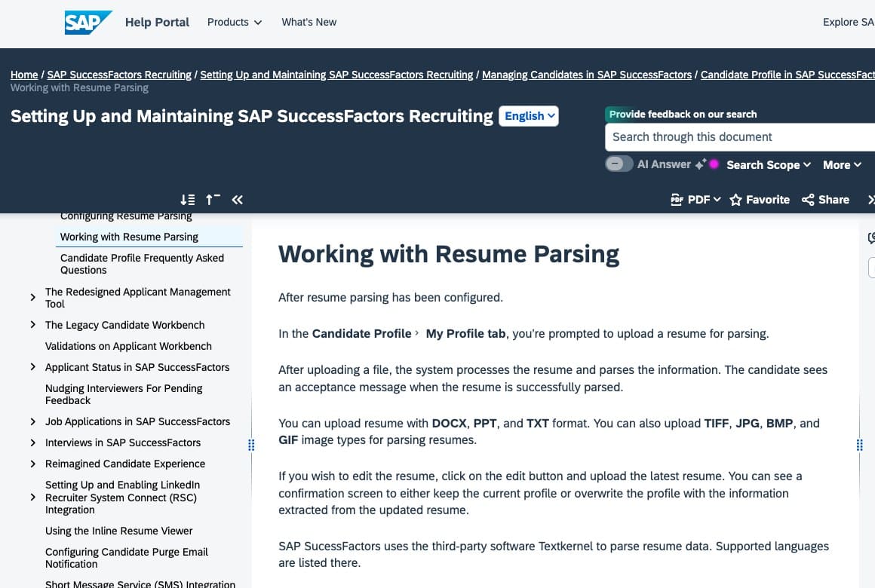
Task: Expand Reimagined Candidate Experience node
Action: 33,464
